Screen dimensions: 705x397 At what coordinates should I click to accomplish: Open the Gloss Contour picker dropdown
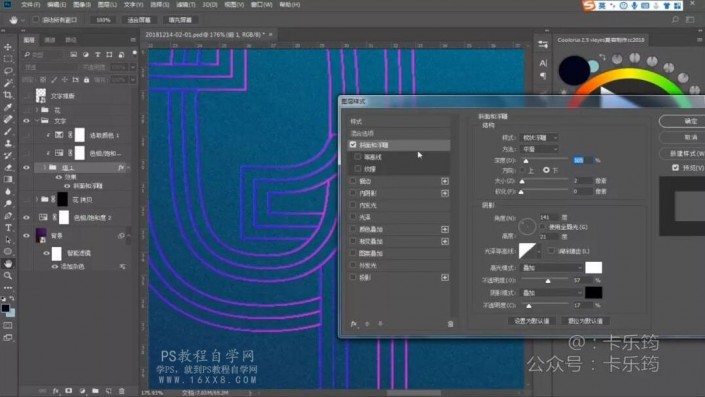click(x=539, y=251)
